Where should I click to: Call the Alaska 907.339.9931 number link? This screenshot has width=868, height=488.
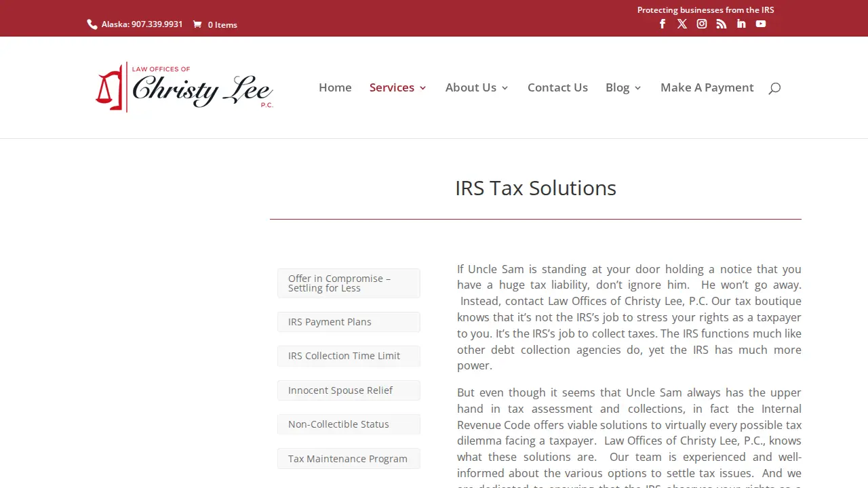click(142, 24)
